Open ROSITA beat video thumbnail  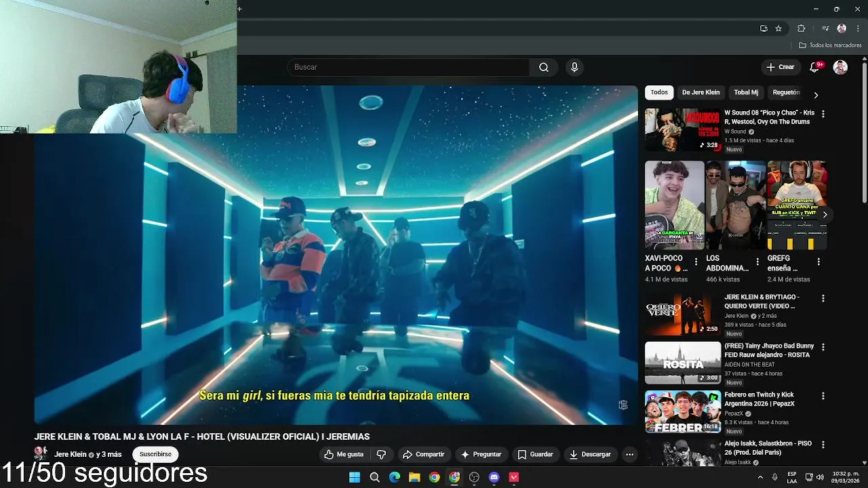click(x=683, y=363)
